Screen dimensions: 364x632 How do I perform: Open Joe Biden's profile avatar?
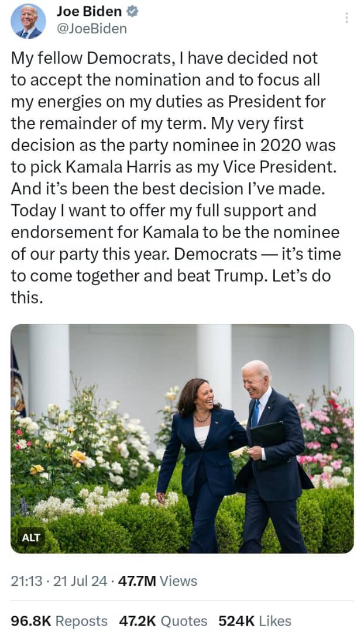click(x=28, y=22)
